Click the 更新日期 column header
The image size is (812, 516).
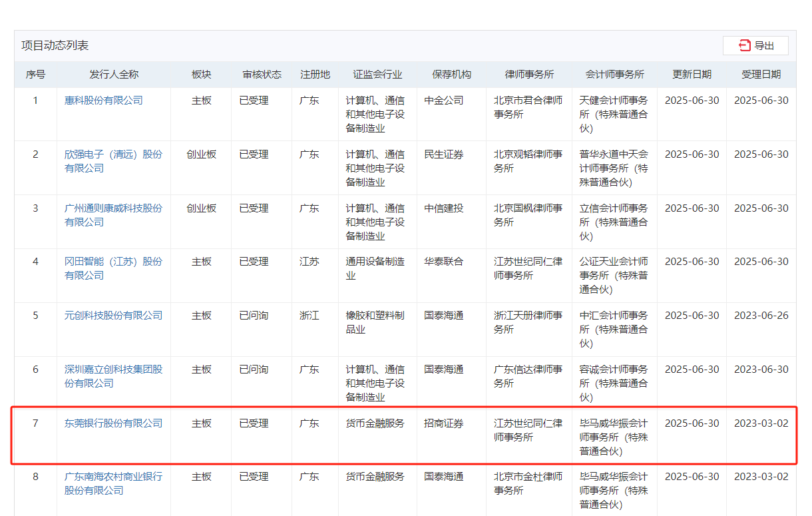(692, 75)
